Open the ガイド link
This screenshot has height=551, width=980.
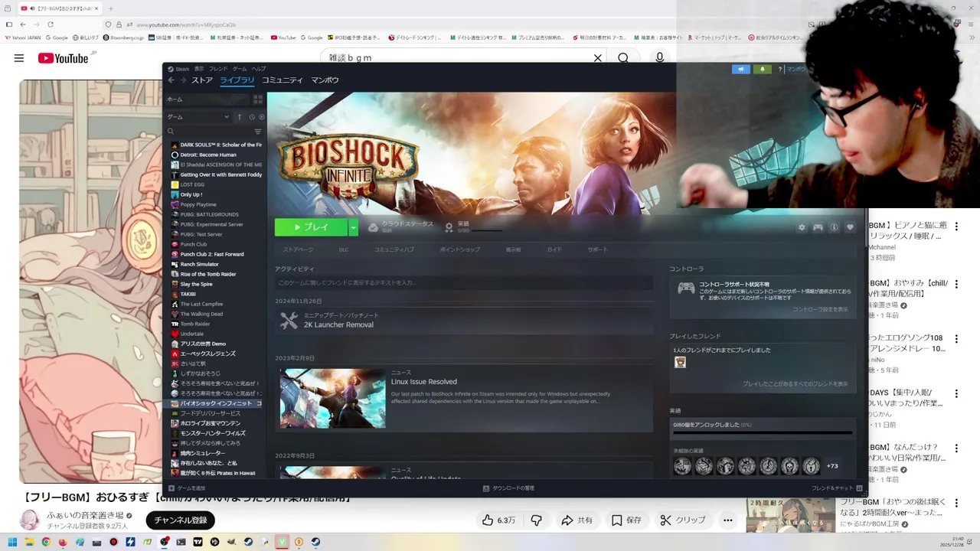pyautogui.click(x=554, y=249)
